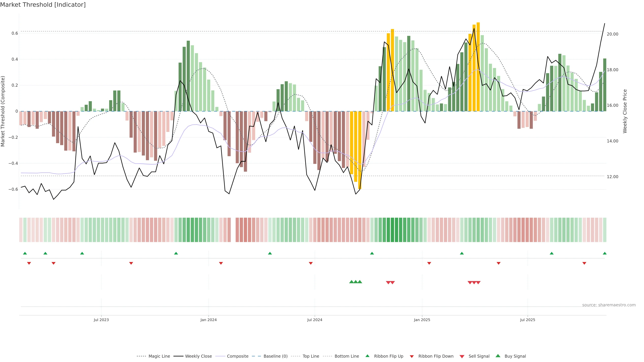This screenshot has width=644, height=362.
Task: Click the Top Line legend label
Action: (311, 356)
